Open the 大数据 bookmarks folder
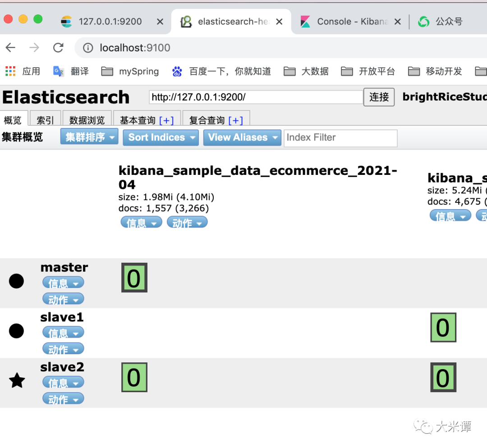487x448 pixels. click(x=306, y=71)
